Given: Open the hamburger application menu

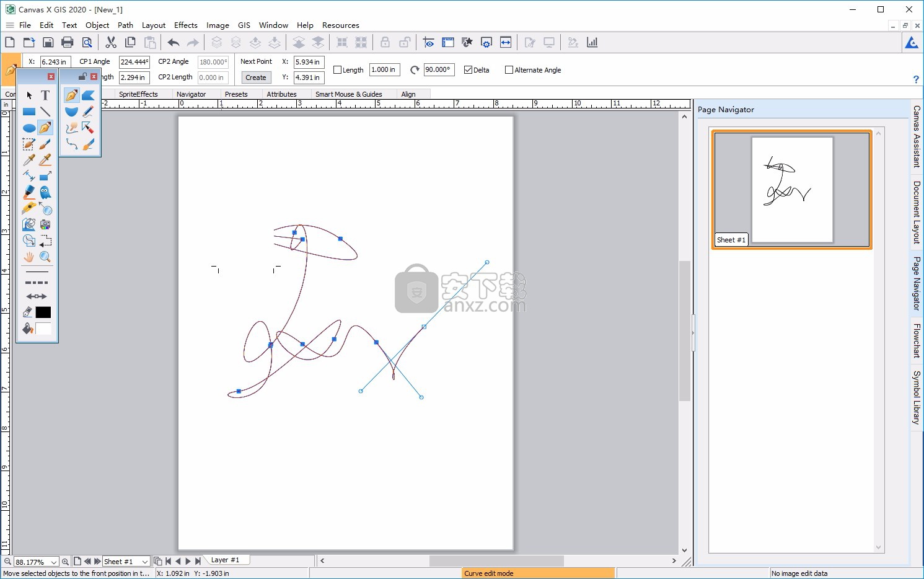Looking at the screenshot, I should [x=9, y=25].
